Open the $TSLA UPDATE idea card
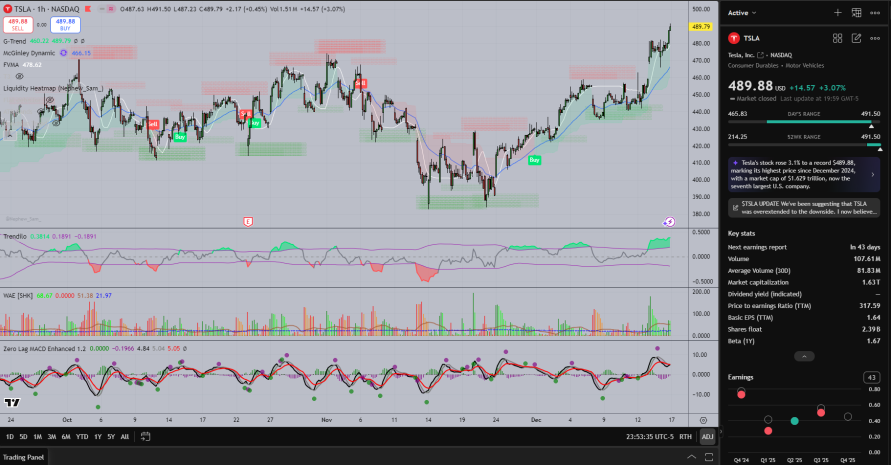891x465 pixels. click(x=804, y=207)
